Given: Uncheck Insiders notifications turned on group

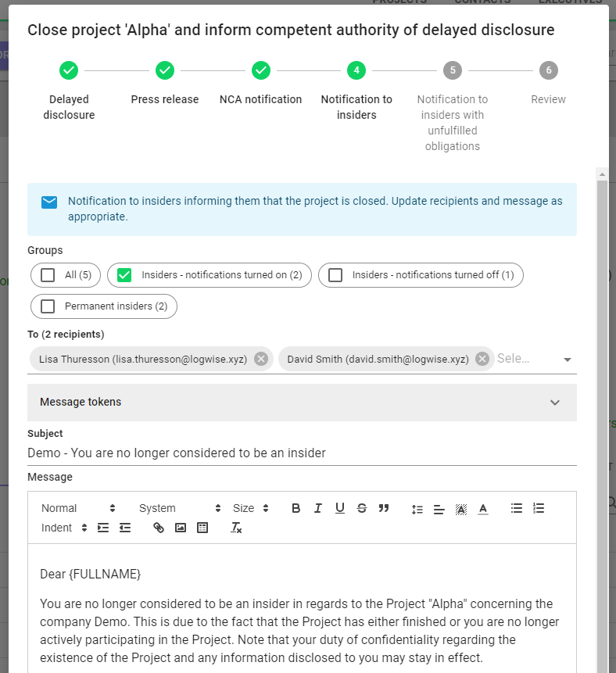Looking at the screenshot, I should tap(124, 274).
